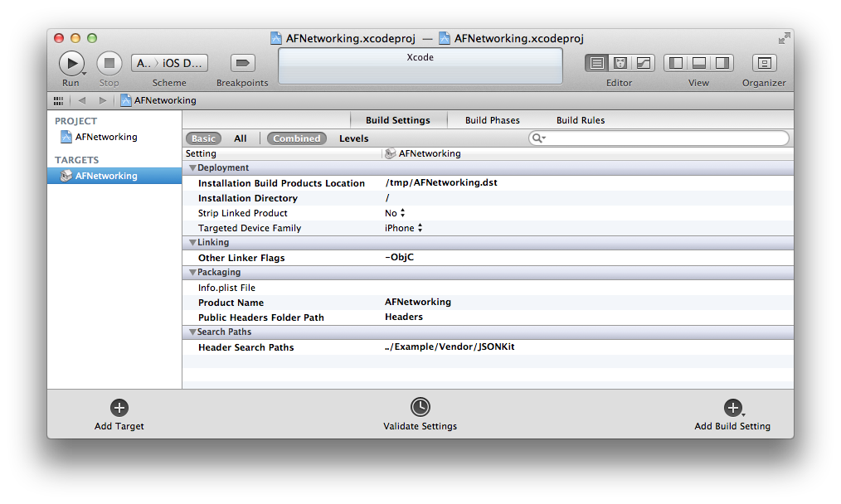Image resolution: width=841 pixels, height=504 pixels.
Task: Go back in navigation history
Action: pyautogui.click(x=82, y=100)
